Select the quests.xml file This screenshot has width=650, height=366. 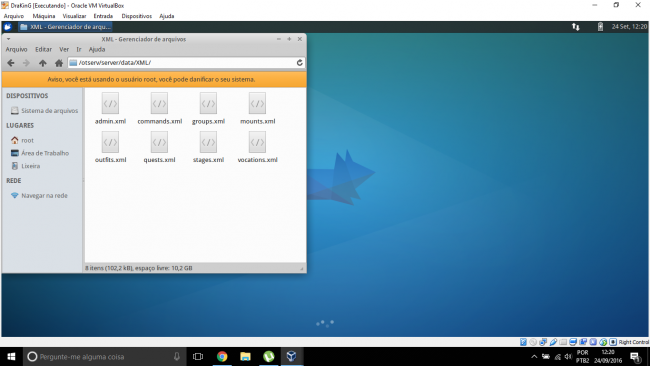tap(159, 148)
